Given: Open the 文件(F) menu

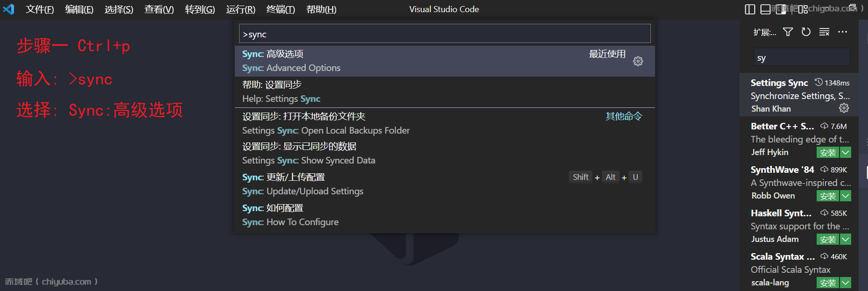Looking at the screenshot, I should click(x=40, y=9).
